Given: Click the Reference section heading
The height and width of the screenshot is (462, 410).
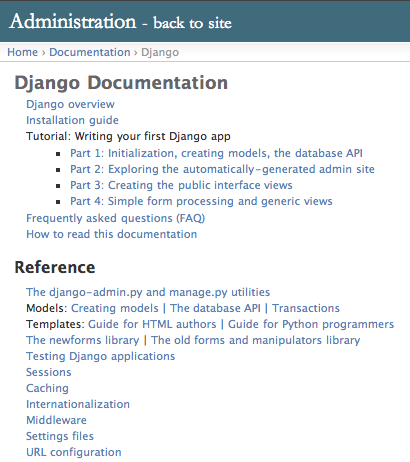Looking at the screenshot, I should [x=55, y=267].
